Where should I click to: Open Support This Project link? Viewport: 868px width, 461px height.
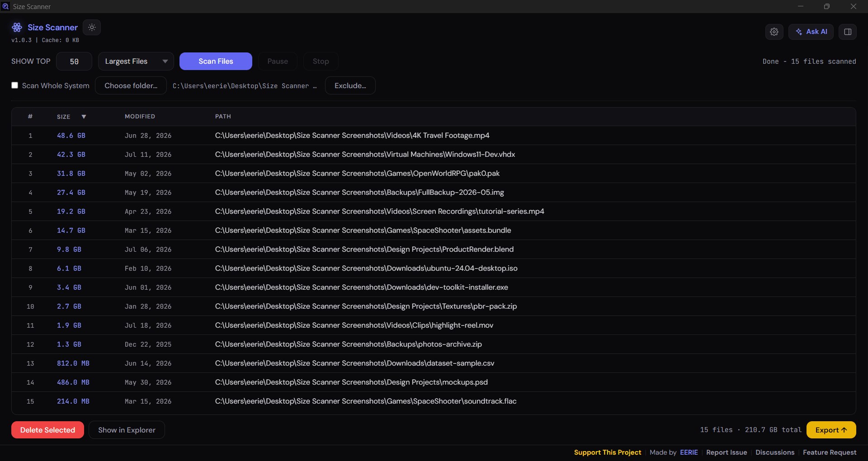(607, 452)
